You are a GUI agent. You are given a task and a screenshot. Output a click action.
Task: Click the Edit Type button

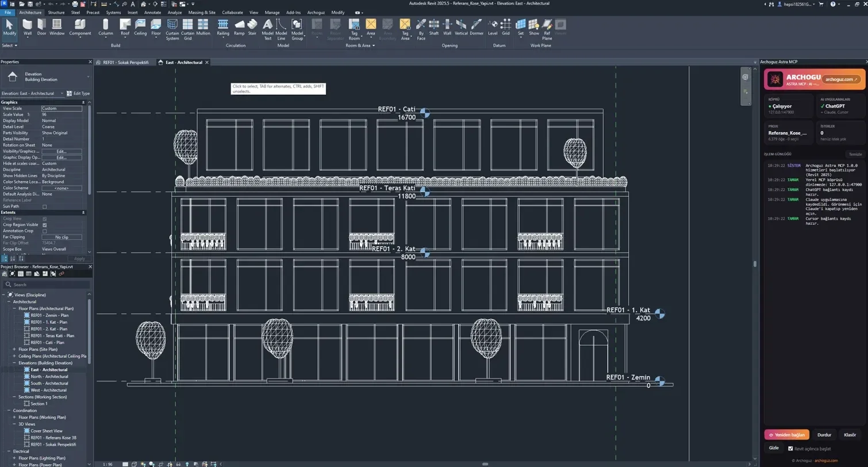click(78, 93)
